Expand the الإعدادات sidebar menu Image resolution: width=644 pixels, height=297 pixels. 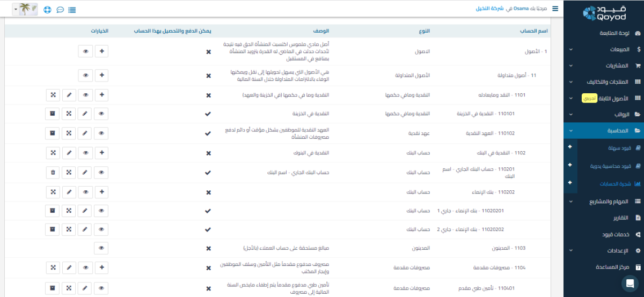tap(604, 250)
